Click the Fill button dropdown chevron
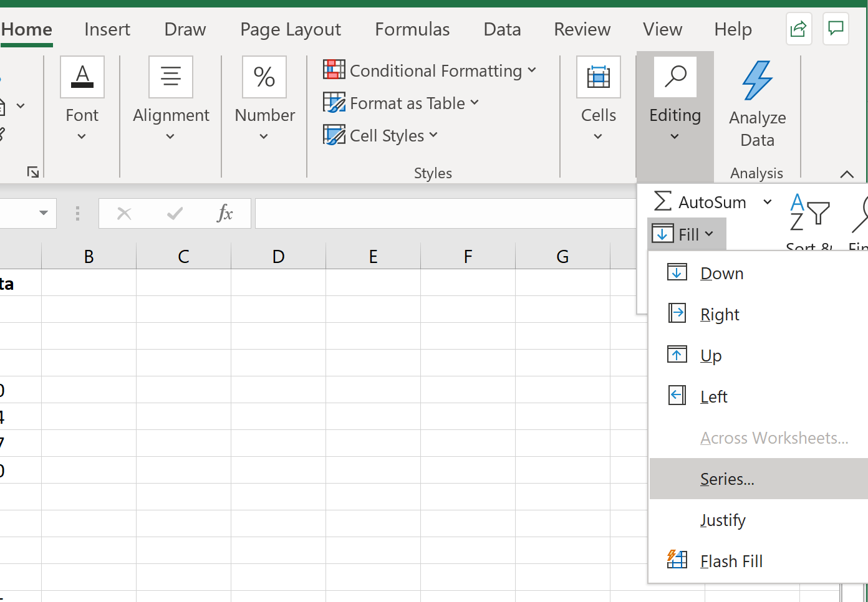The image size is (868, 602). click(x=709, y=234)
